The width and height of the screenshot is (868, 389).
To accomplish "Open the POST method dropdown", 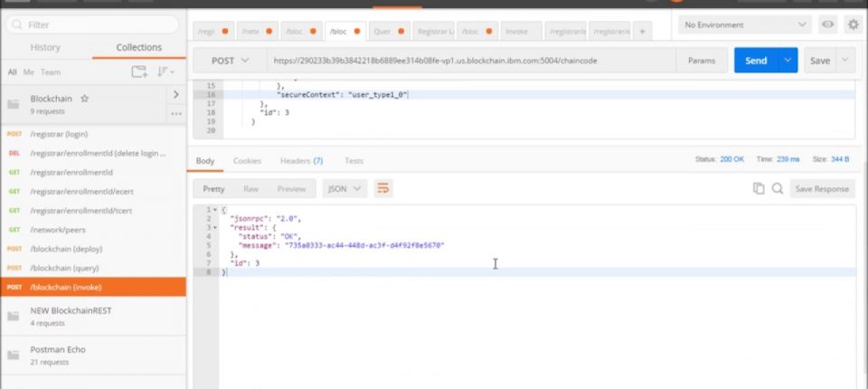I will 230,61.
